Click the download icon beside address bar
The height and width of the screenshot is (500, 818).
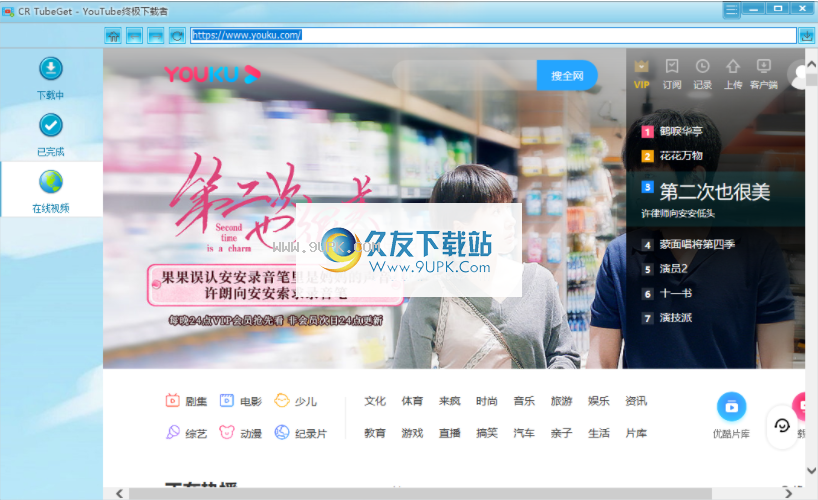807,35
